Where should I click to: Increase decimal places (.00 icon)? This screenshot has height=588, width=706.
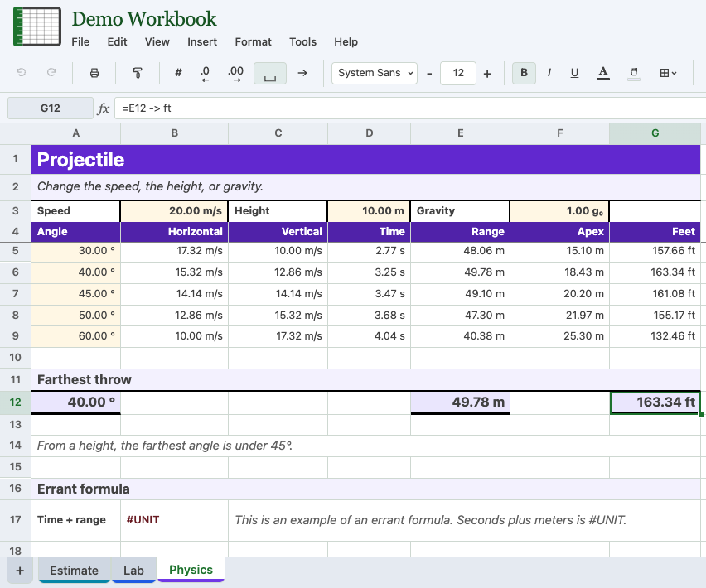[235, 74]
